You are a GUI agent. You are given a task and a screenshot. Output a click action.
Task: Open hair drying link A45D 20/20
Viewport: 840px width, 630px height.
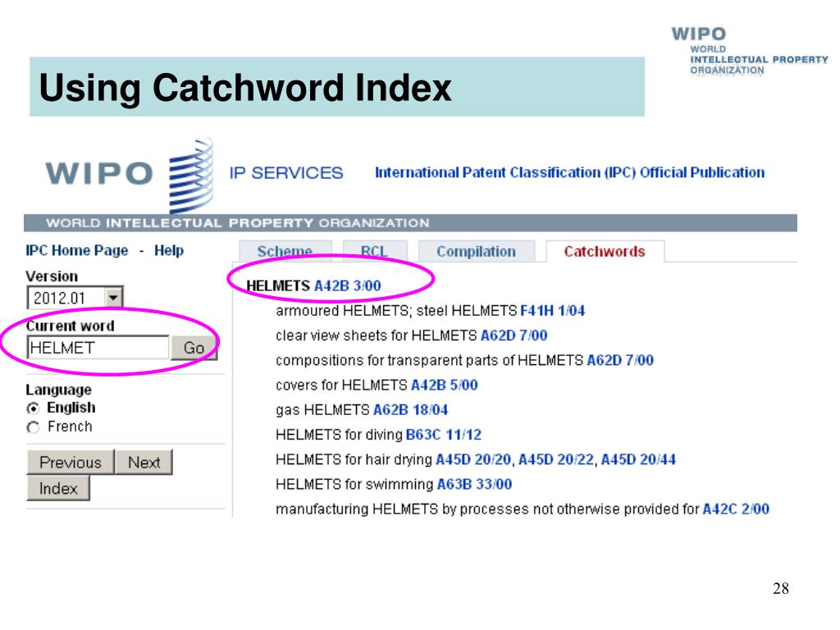(x=473, y=459)
